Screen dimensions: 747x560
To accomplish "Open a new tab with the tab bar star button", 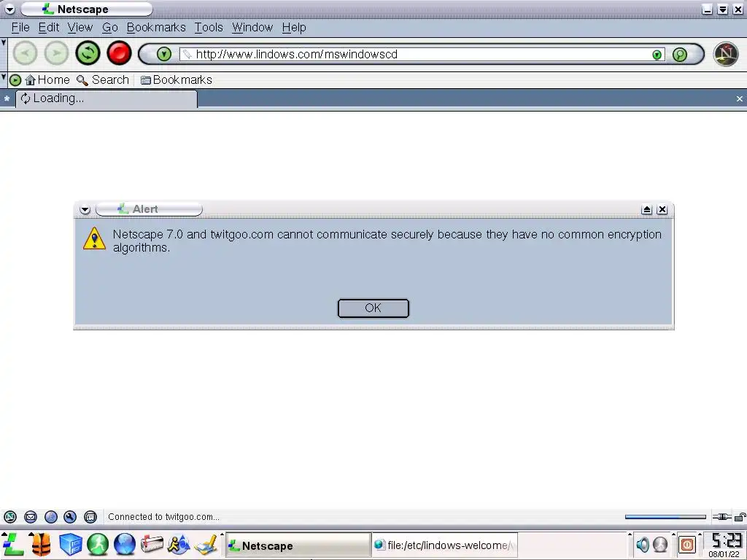I will (x=7, y=98).
